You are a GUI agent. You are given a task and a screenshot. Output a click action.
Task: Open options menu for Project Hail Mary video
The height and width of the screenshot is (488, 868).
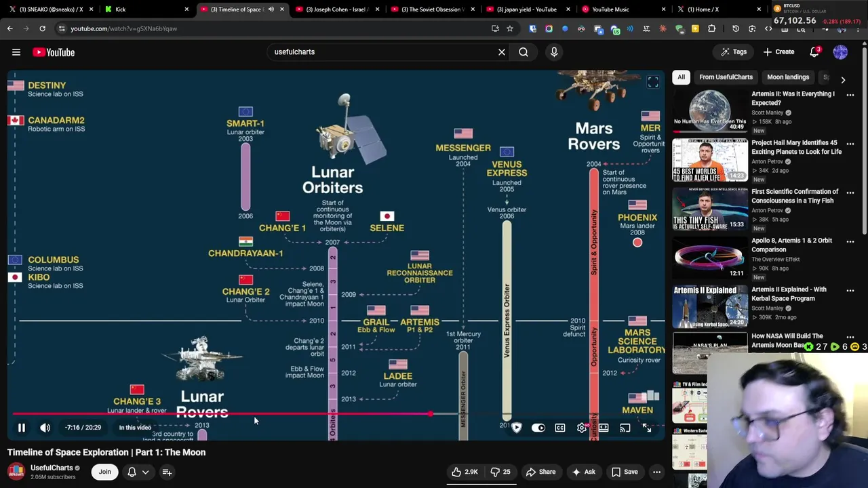click(850, 144)
